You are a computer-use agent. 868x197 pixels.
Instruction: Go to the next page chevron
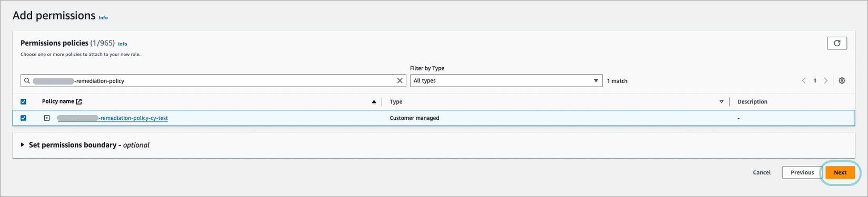(x=826, y=81)
